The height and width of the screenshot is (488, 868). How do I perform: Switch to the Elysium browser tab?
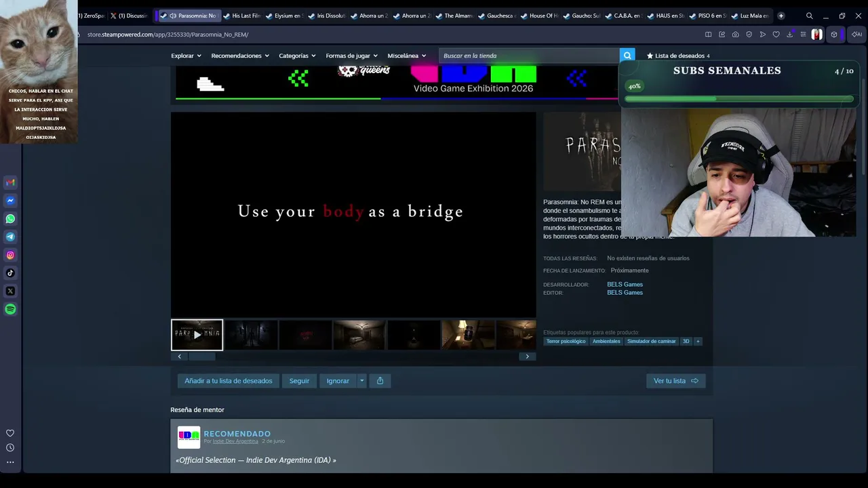(x=285, y=16)
